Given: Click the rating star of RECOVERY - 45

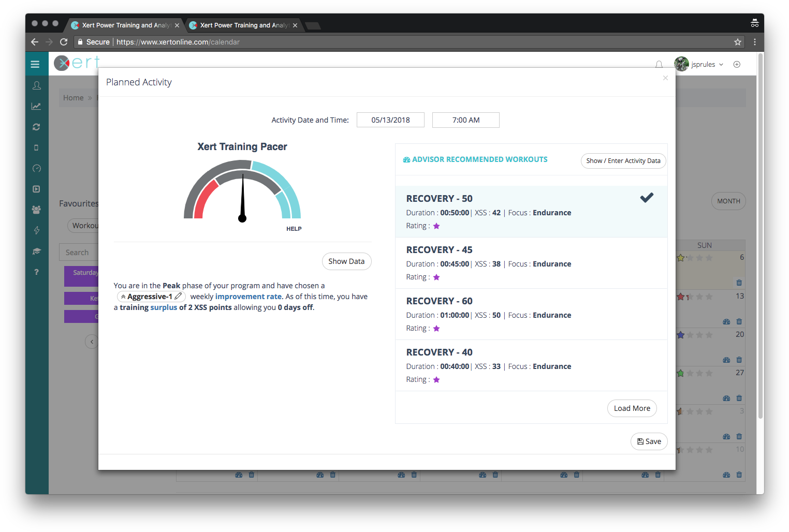Looking at the screenshot, I should (436, 277).
